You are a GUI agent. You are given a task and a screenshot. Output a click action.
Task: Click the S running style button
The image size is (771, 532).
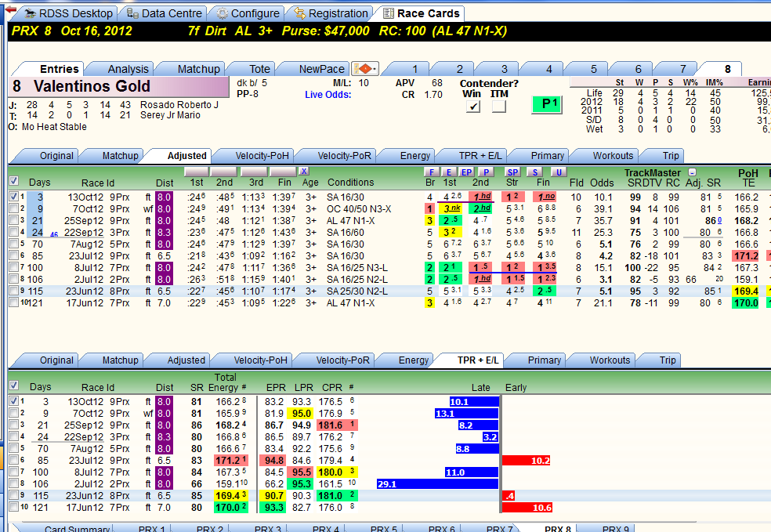tap(535, 172)
